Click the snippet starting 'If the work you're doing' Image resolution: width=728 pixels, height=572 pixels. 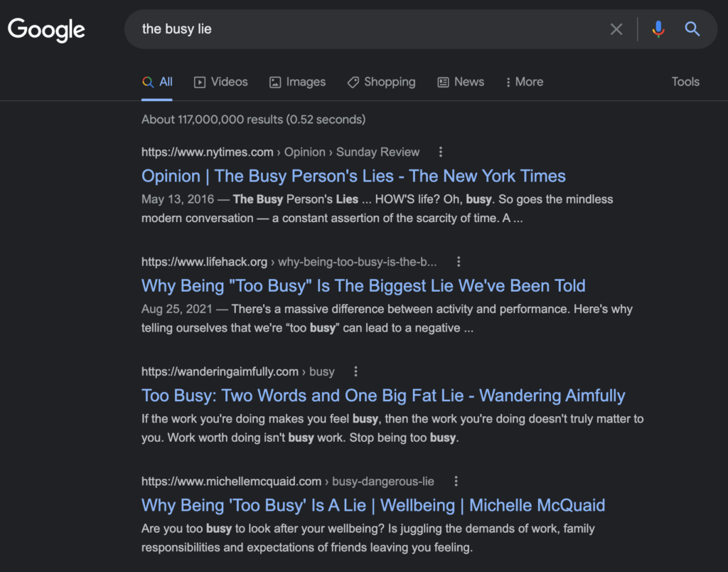pyautogui.click(x=392, y=428)
